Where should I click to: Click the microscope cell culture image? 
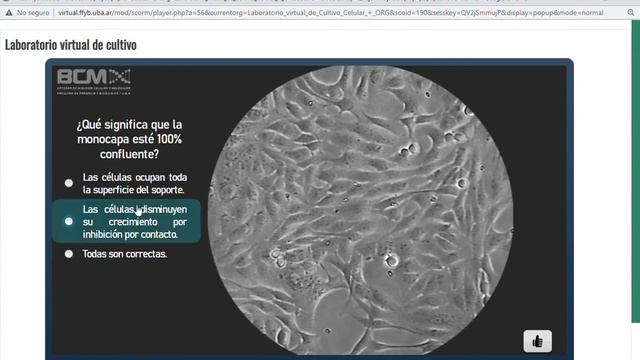click(x=360, y=209)
